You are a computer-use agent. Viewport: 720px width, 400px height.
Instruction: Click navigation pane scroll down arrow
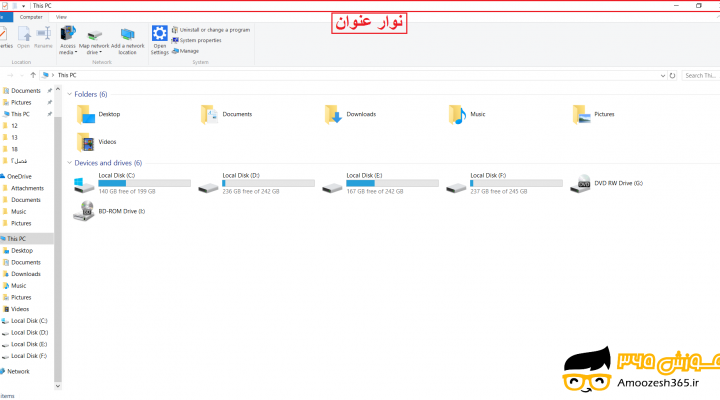[x=58, y=386]
